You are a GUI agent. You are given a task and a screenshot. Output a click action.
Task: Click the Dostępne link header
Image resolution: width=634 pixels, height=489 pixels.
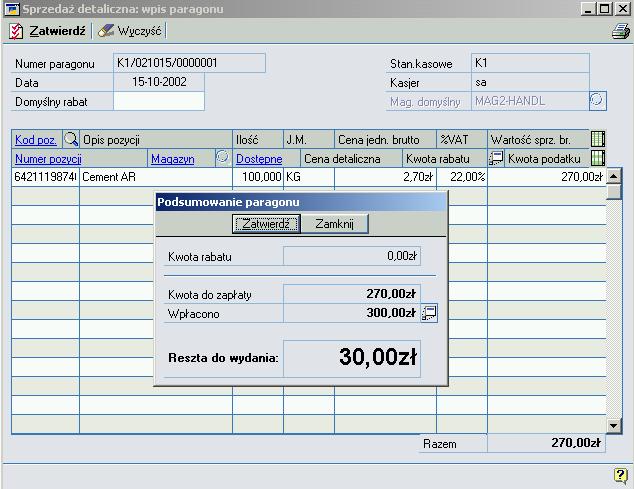pyautogui.click(x=259, y=159)
